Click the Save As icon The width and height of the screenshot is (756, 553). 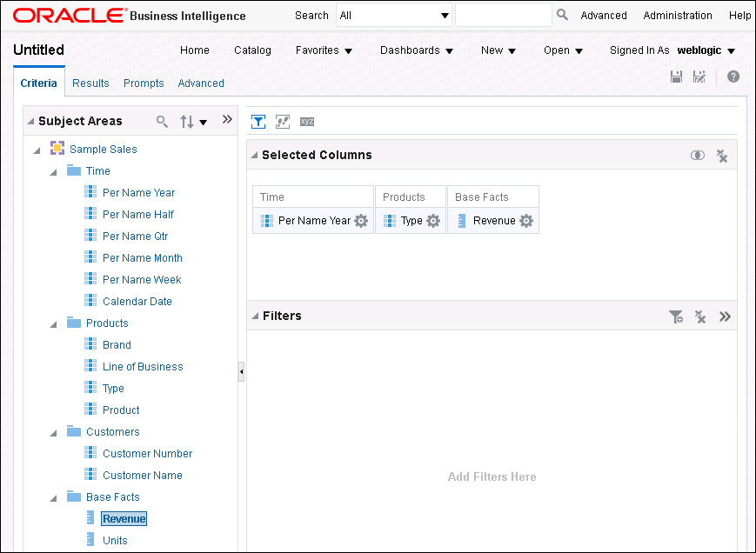pyautogui.click(x=699, y=77)
